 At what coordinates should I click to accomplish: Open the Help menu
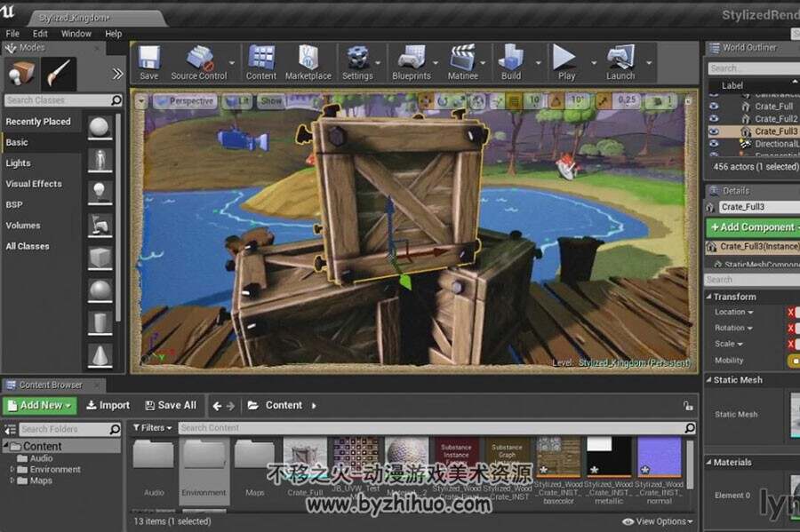coord(113,34)
